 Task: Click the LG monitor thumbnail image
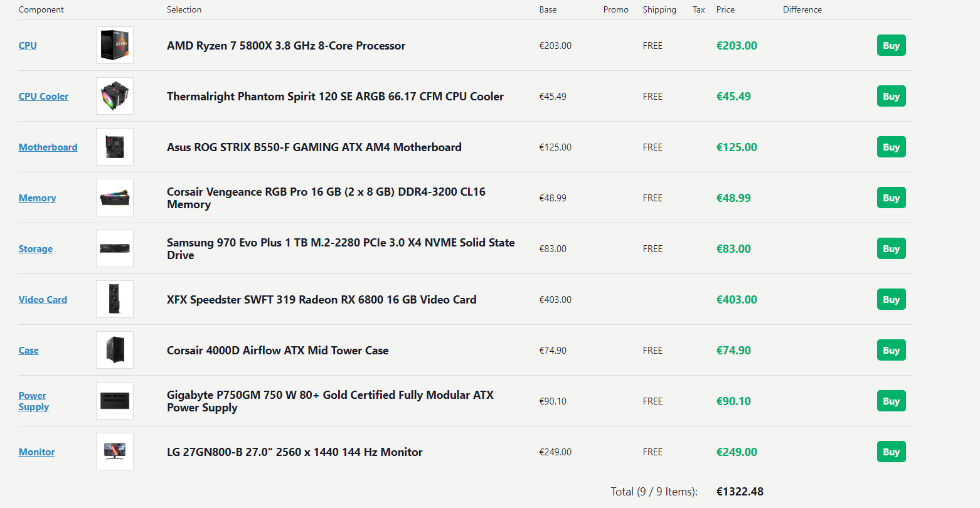click(x=114, y=451)
